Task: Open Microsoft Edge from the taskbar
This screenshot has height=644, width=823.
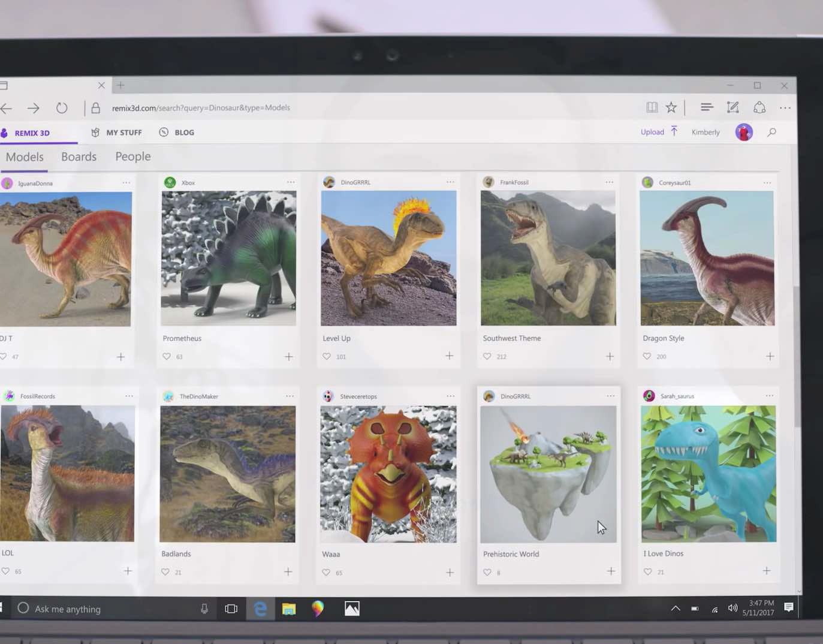Action: tap(260, 609)
